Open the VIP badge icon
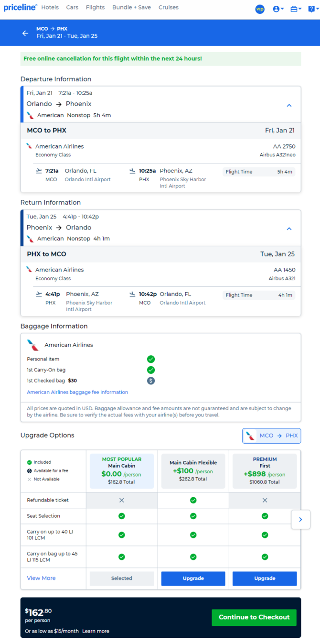320x644 pixels. (260, 9)
